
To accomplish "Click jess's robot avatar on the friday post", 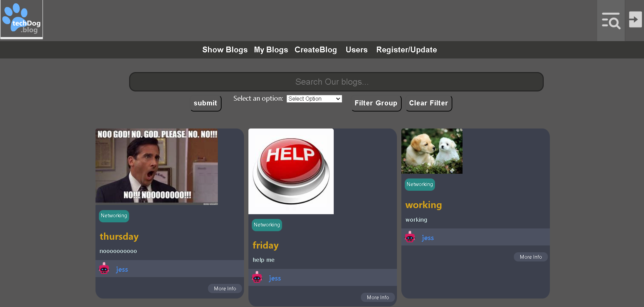I will (257, 277).
